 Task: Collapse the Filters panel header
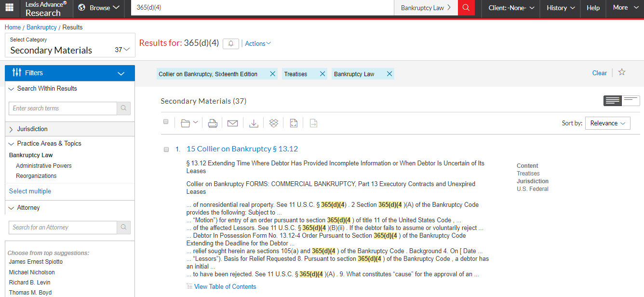(x=70, y=73)
